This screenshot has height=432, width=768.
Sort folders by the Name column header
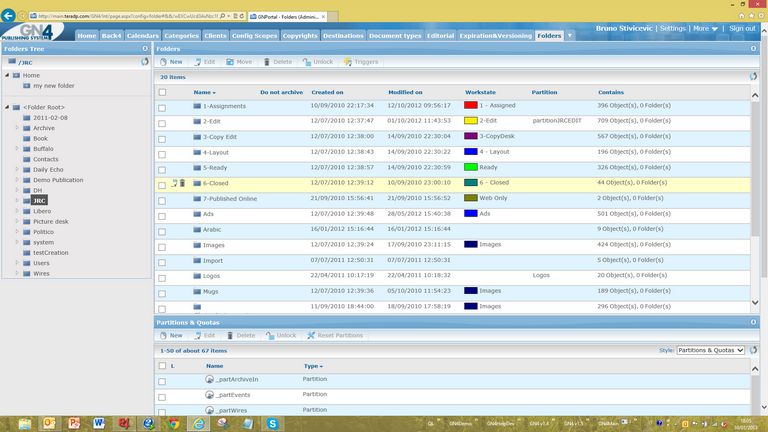coord(204,92)
